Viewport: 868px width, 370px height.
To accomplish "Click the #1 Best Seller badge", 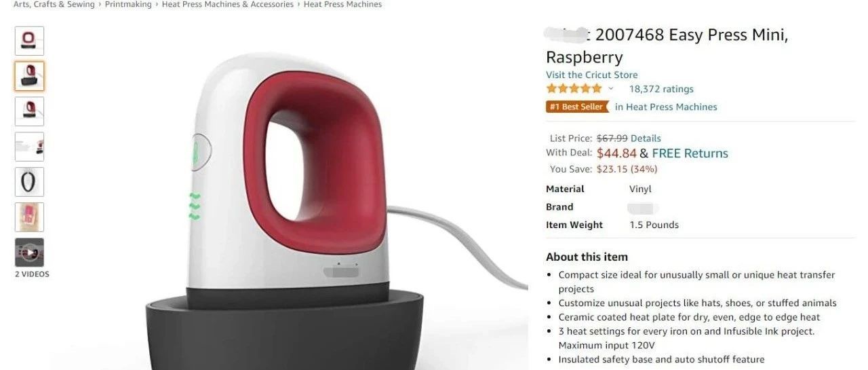I will 577,107.
